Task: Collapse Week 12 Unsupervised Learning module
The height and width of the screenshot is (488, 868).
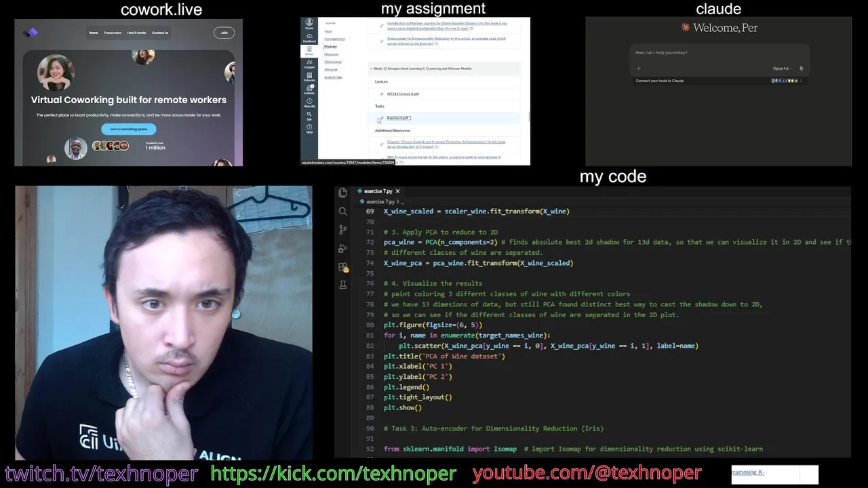Action: [x=371, y=68]
